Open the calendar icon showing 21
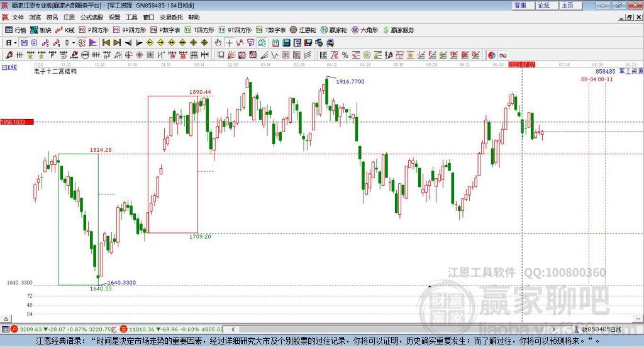Image resolution: width=644 pixels, height=347 pixels. pyautogui.click(x=275, y=43)
